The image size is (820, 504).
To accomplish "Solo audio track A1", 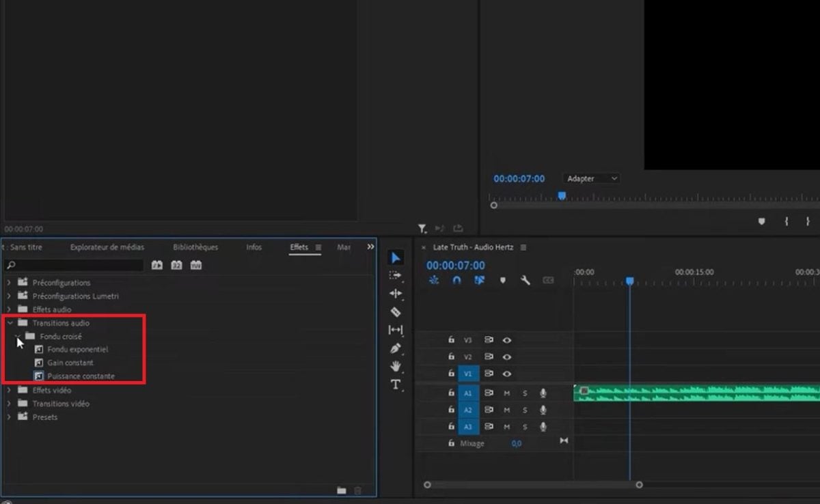I will pyautogui.click(x=525, y=393).
